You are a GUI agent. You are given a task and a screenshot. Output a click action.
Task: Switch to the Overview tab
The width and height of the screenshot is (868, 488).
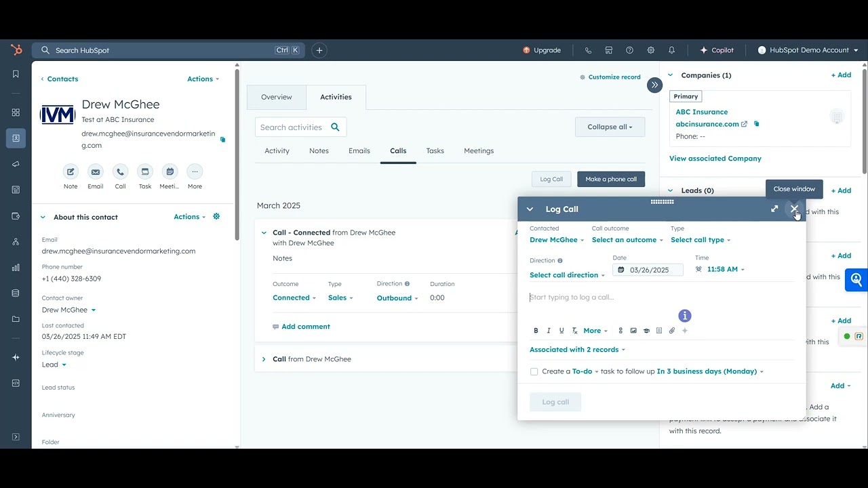[277, 97]
